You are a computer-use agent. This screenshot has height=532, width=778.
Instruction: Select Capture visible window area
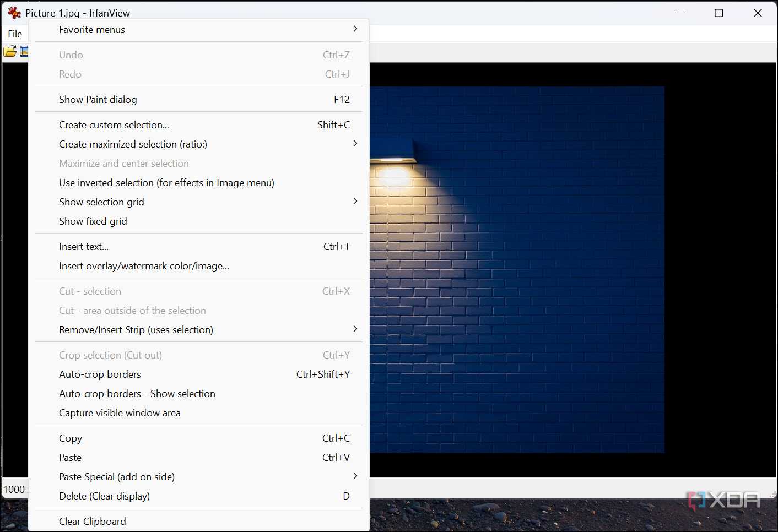199,413
